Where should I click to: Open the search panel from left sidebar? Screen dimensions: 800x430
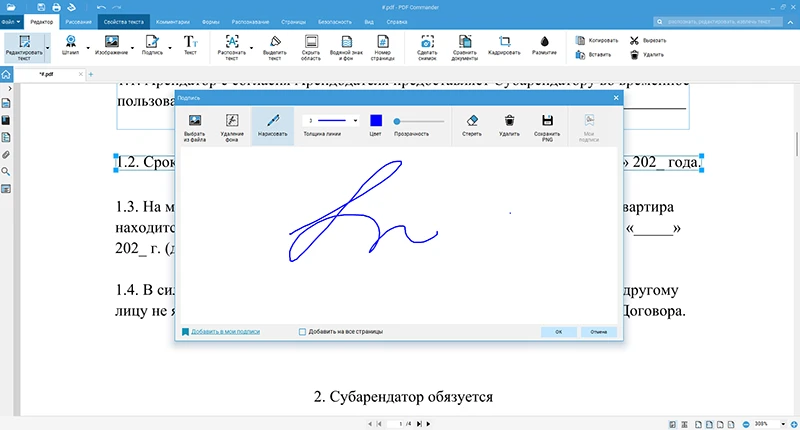(x=6, y=172)
